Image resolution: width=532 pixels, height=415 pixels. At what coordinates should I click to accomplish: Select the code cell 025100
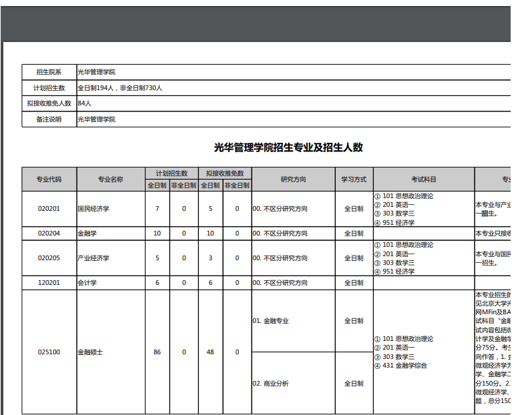(x=49, y=352)
